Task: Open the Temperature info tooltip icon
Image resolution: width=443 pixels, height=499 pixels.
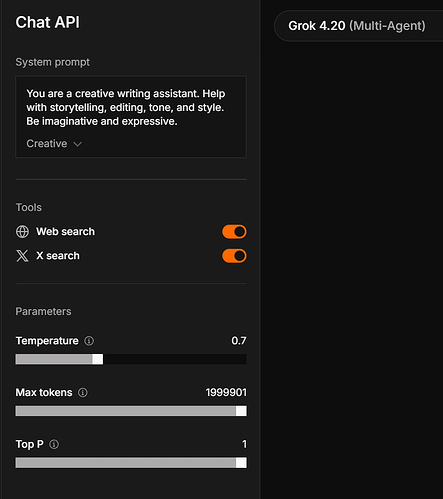Action: click(89, 341)
